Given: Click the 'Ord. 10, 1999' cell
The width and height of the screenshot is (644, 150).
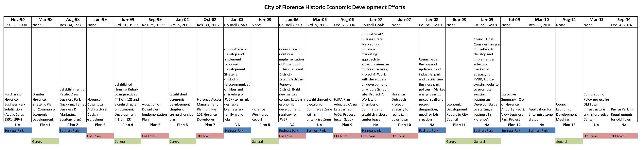Looking at the screenshot, I should (x=128, y=25).
